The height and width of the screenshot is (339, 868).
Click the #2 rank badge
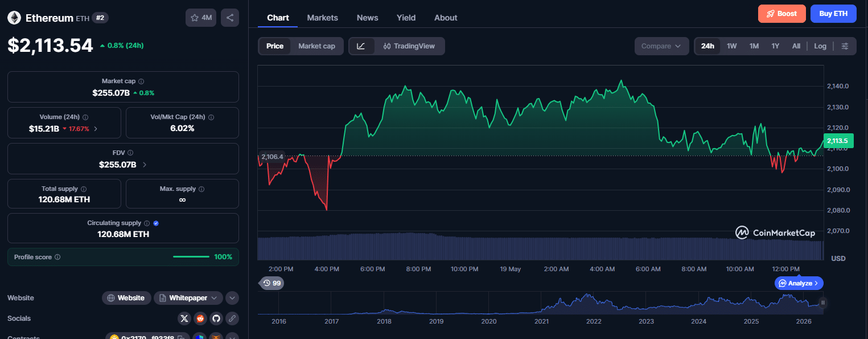100,18
